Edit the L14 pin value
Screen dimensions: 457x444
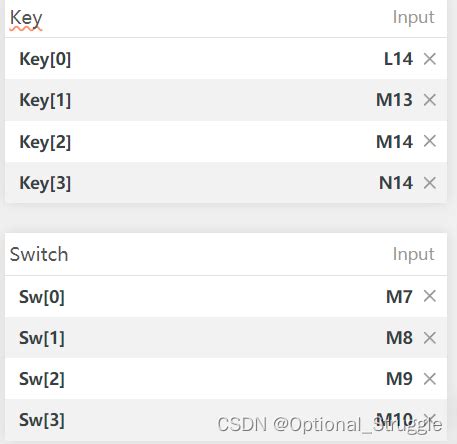pyautogui.click(x=398, y=59)
